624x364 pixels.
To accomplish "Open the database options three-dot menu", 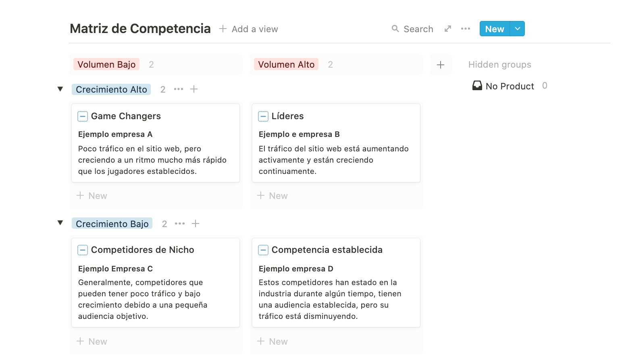I will click(466, 29).
